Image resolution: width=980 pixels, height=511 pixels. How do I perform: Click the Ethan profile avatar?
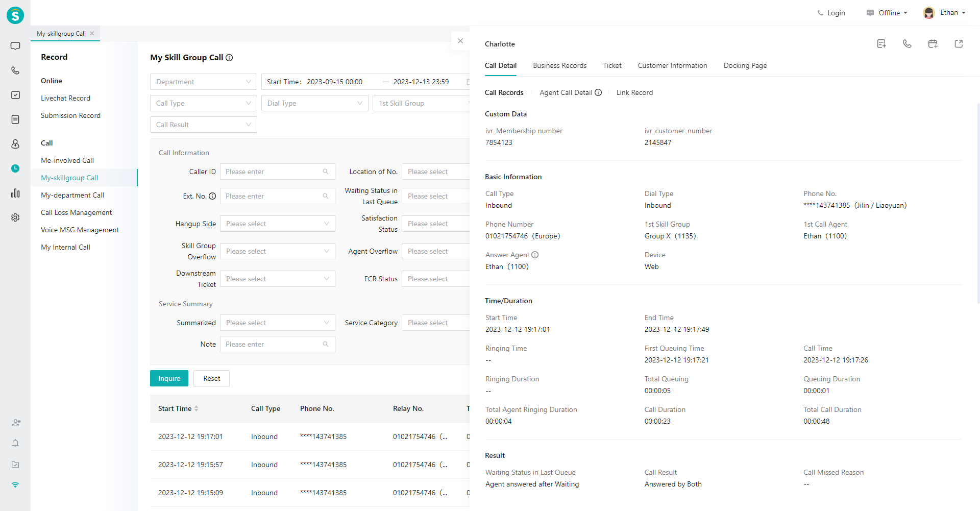tap(929, 13)
